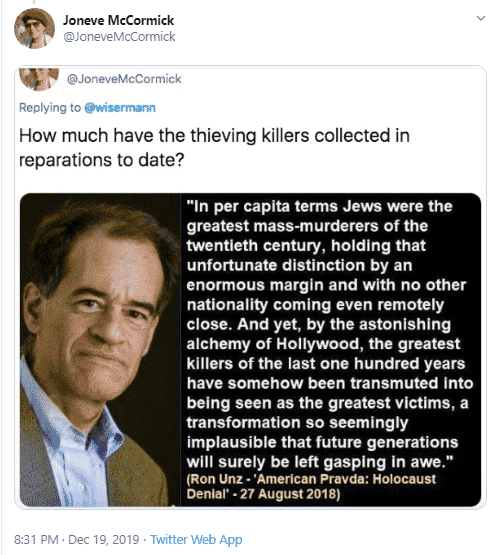Enlarge the portrait photo in attached image

(100, 350)
